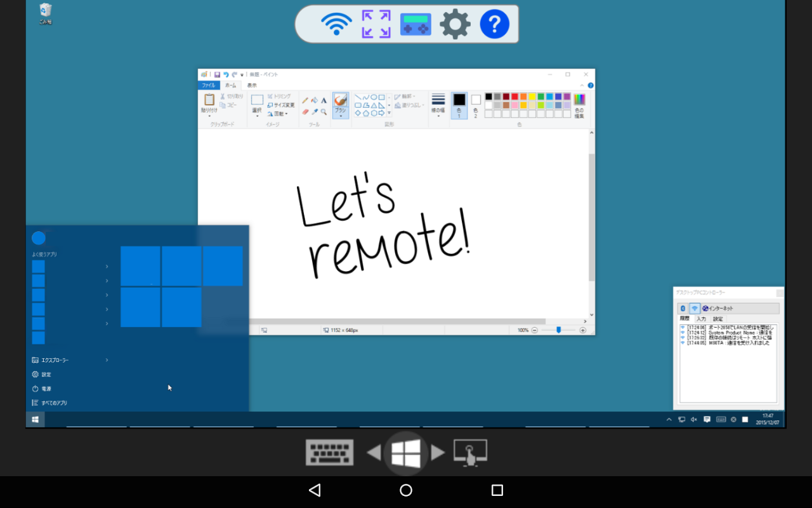Image resolution: width=812 pixels, height=508 pixels.
Task: Show hidden tray icons with the taskbar chevron
Action: point(669,419)
